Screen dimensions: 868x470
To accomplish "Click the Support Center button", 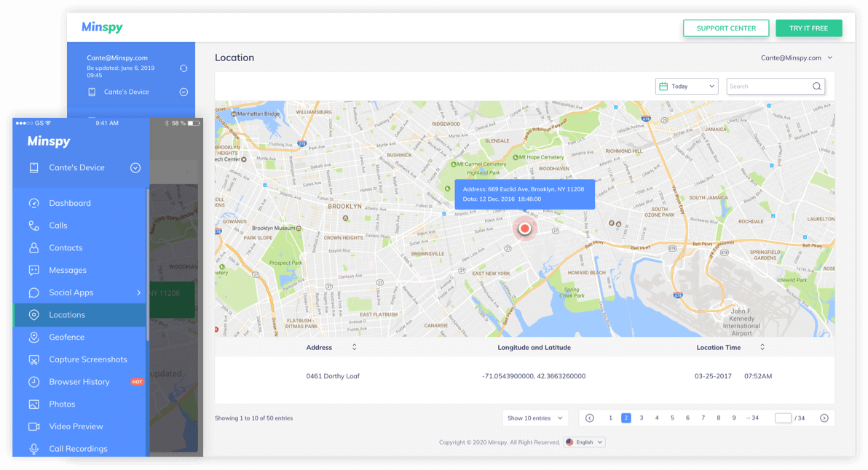I will [x=726, y=28].
